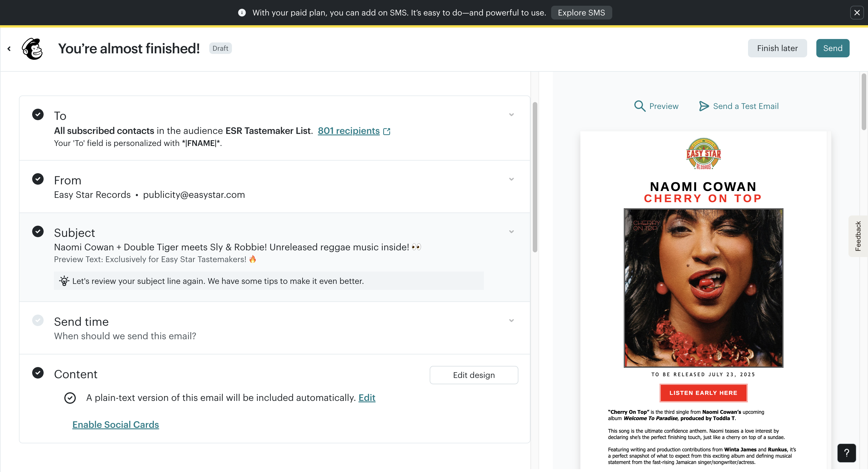This screenshot has width=868, height=472.
Task: Expand the Subject section chevron
Action: point(511,232)
